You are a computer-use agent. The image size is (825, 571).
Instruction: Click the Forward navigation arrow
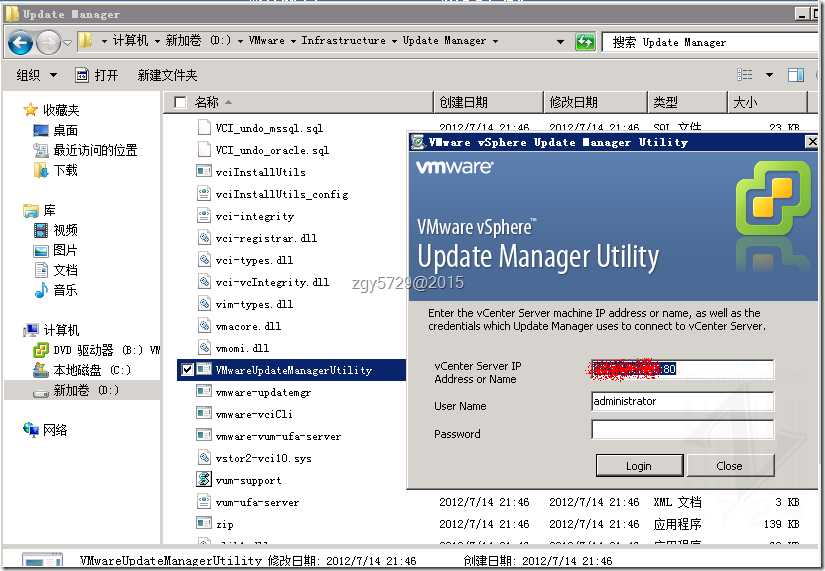coord(48,43)
